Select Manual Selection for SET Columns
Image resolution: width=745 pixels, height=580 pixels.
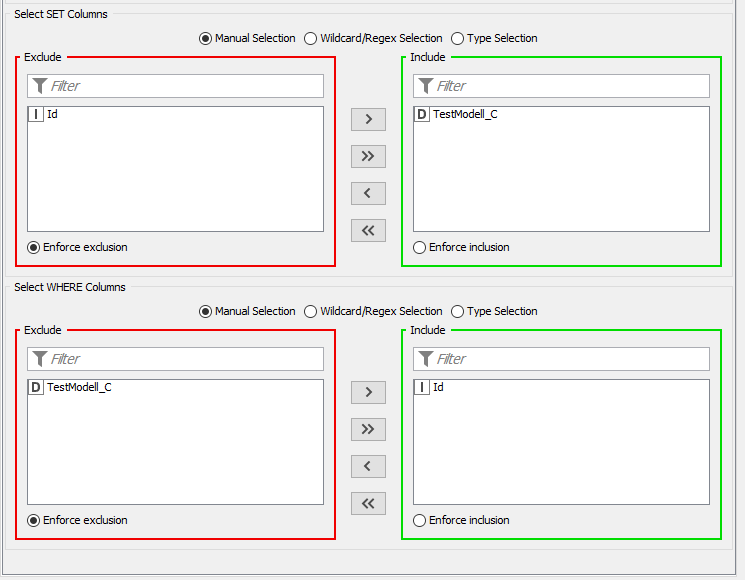tap(247, 38)
